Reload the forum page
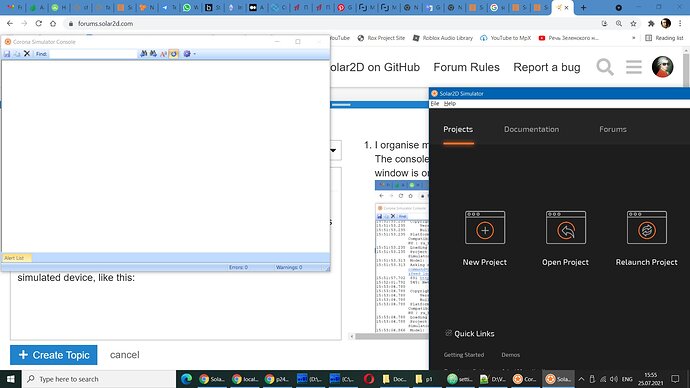The height and width of the screenshot is (388, 690). point(39,23)
